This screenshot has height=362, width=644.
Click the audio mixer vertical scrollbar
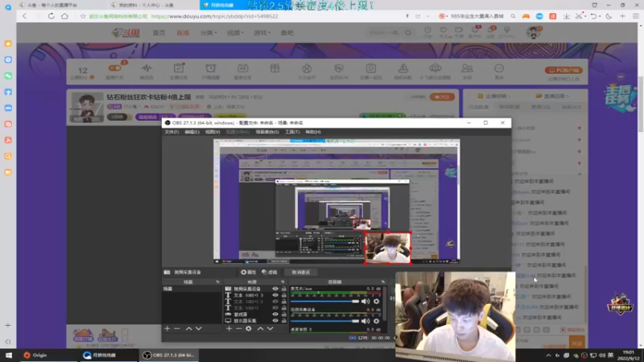(x=385, y=304)
